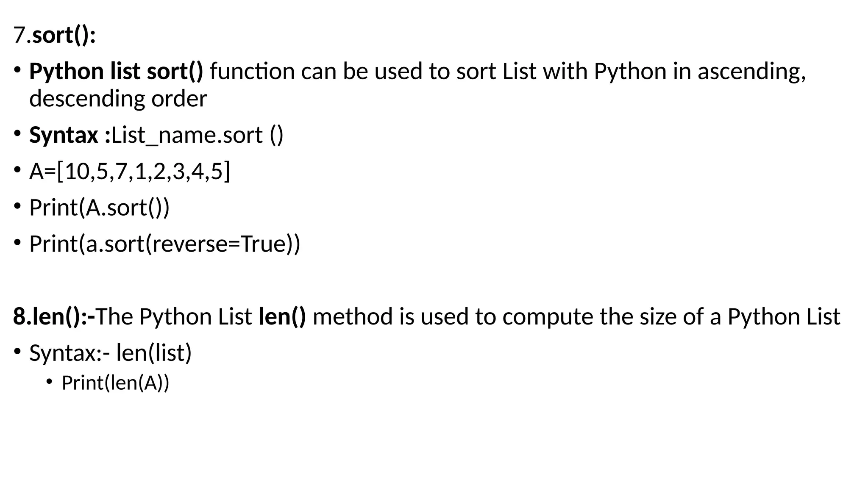
Task: Click the line A=[10,5,7,1,2,3,4,5]
Action: click(130, 172)
